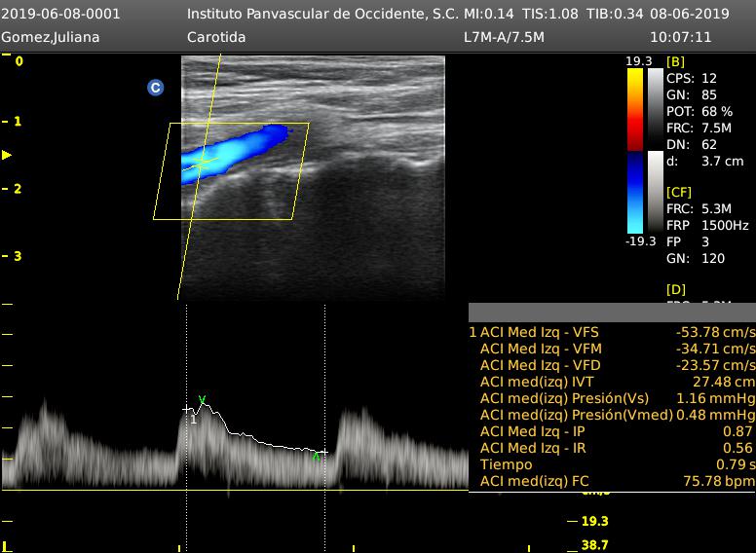Image resolution: width=756 pixels, height=553 pixels.
Task: Click the red-blue color Doppler velocity bar
Action: [x=635, y=151]
